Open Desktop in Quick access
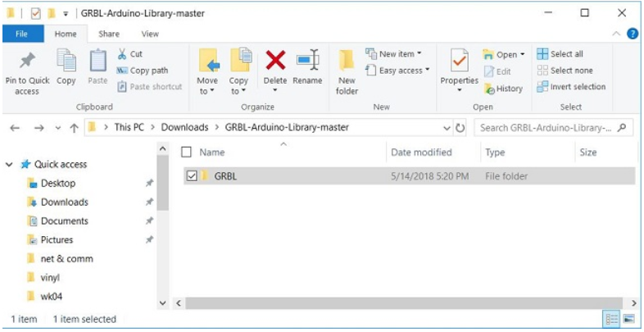644x332 pixels. coord(58,184)
